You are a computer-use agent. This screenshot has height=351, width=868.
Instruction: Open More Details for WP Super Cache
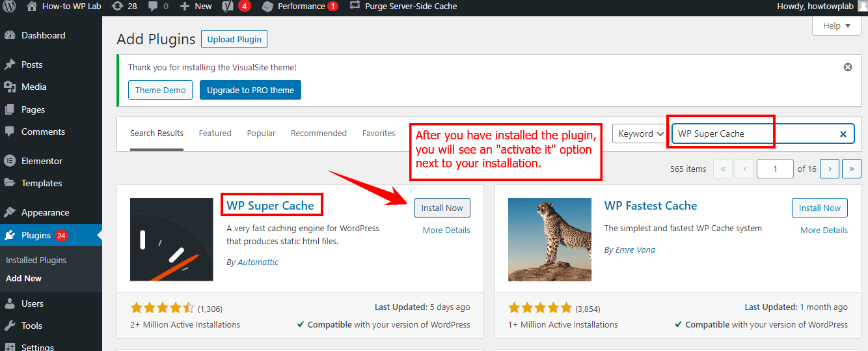coord(446,230)
